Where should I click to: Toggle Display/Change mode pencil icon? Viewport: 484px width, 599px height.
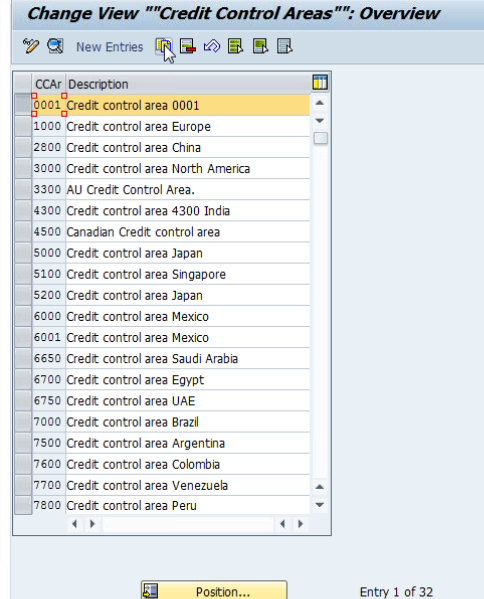(31, 46)
